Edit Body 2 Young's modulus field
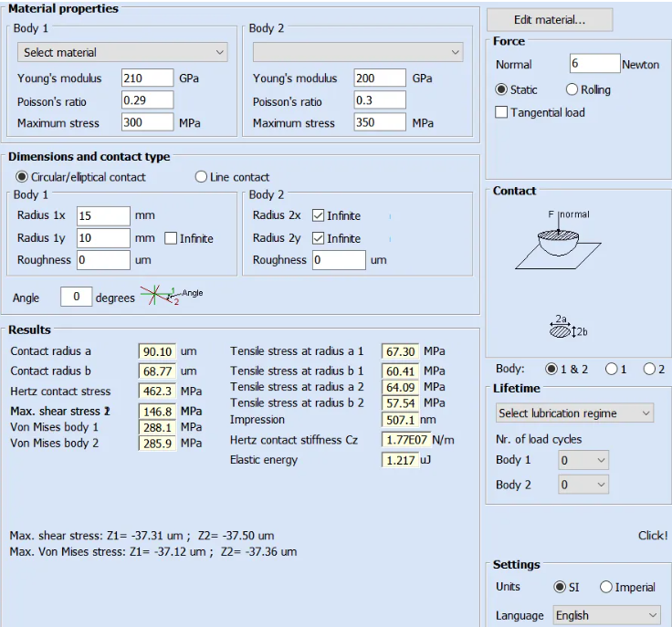 coord(380,78)
